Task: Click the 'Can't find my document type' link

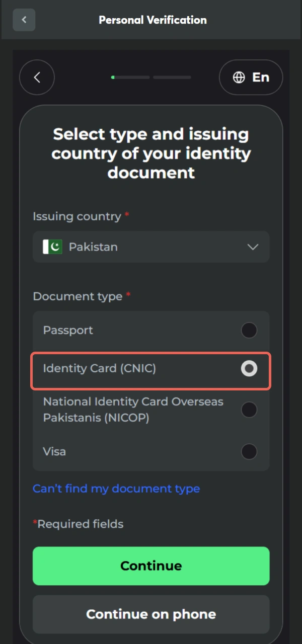Action: coord(116,489)
